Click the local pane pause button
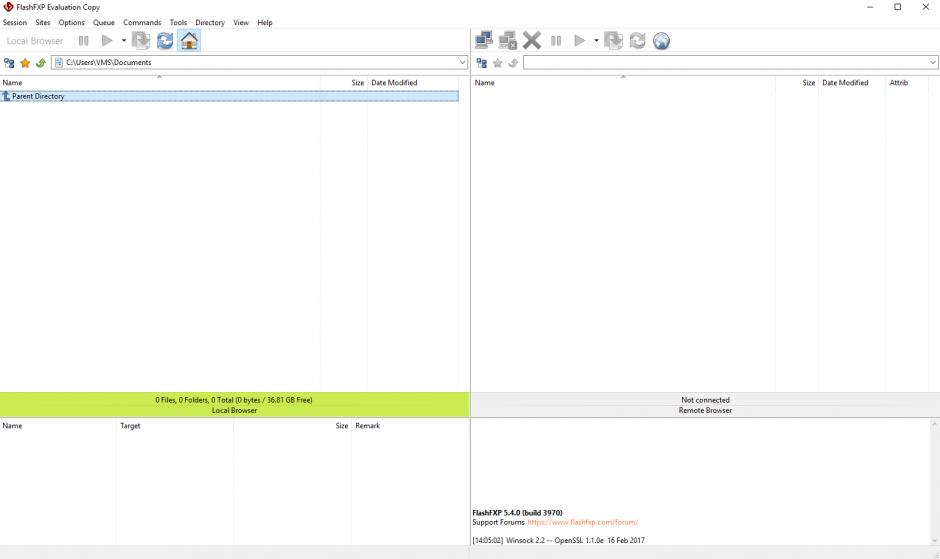 coord(83,41)
